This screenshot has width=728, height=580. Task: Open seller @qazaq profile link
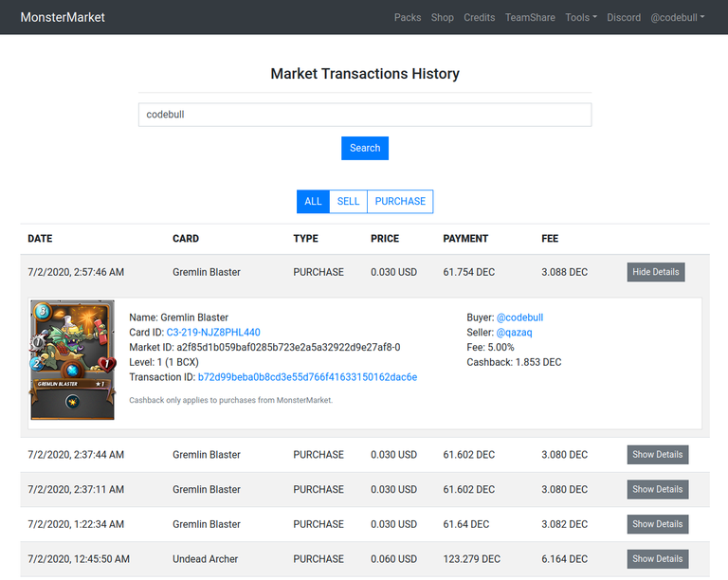(514, 333)
